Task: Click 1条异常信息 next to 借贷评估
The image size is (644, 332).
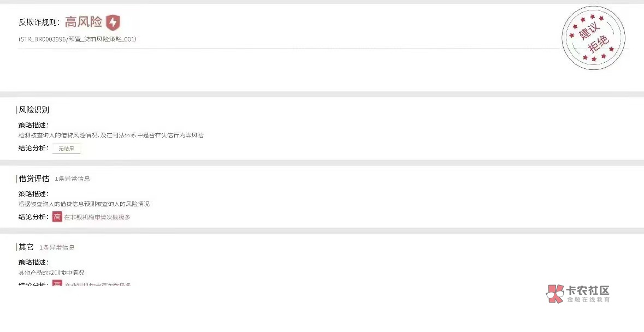Action: coord(73,179)
